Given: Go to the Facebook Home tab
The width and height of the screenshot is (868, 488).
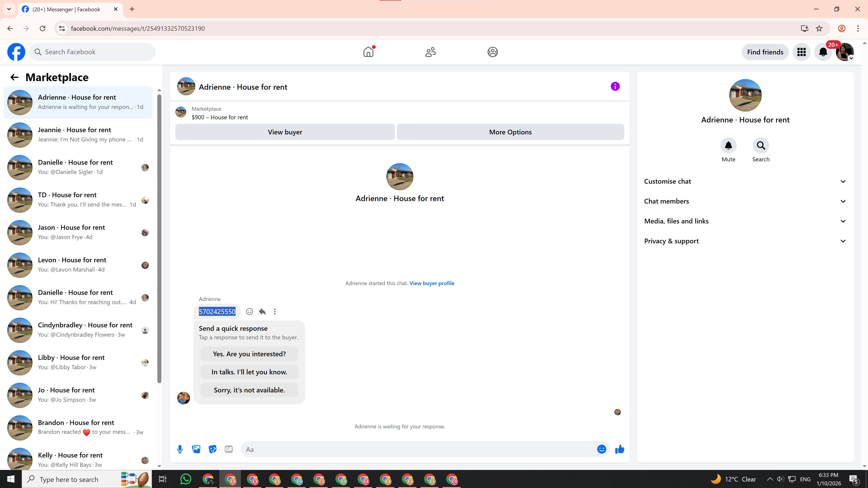Looking at the screenshot, I should click(x=368, y=52).
